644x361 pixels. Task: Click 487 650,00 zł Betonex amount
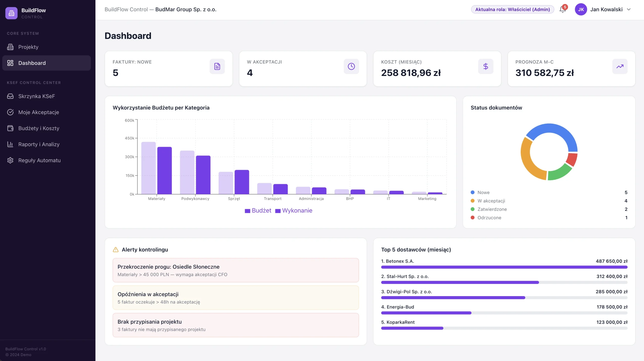pyautogui.click(x=612, y=261)
